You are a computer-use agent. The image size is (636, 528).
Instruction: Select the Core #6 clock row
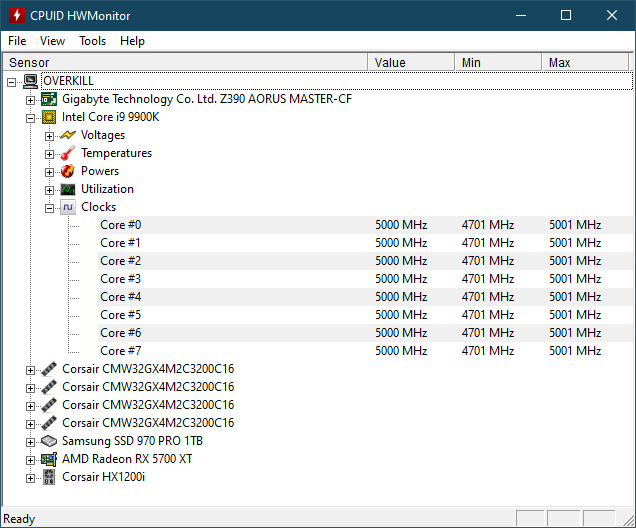(365, 333)
